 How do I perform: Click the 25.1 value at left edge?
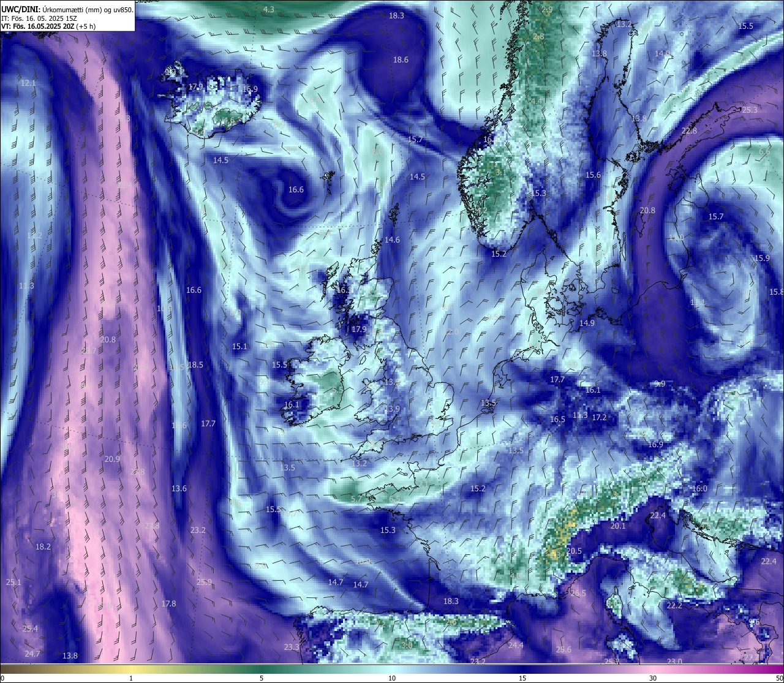pos(13,582)
